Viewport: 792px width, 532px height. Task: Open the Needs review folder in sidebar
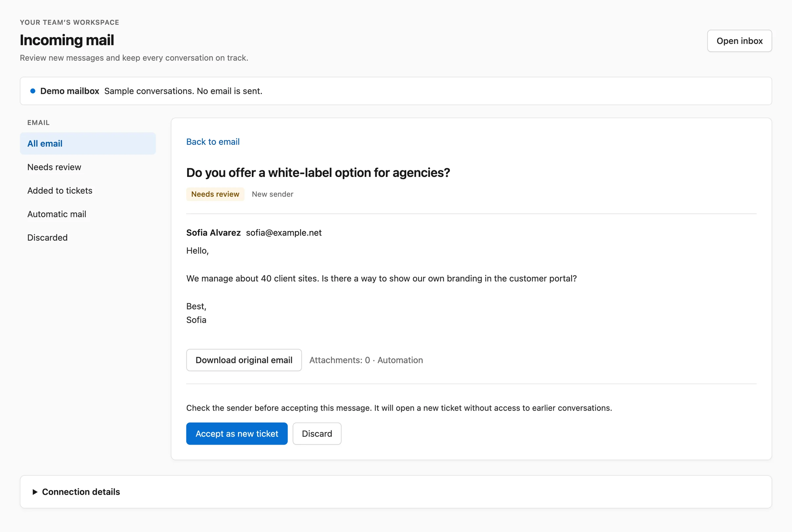(87, 167)
